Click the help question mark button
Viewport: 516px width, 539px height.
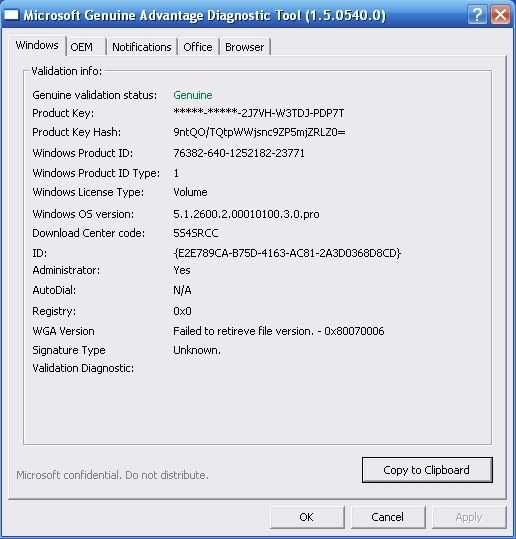tap(477, 15)
